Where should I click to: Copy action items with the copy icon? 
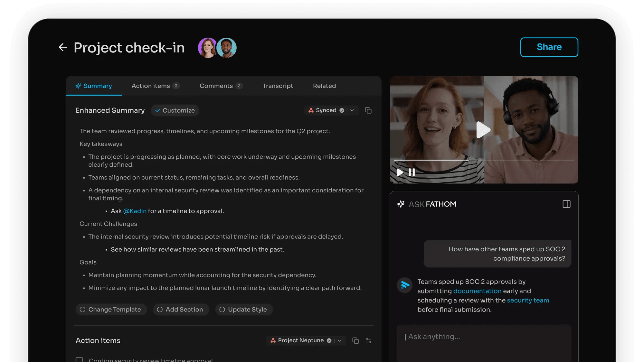(355, 340)
